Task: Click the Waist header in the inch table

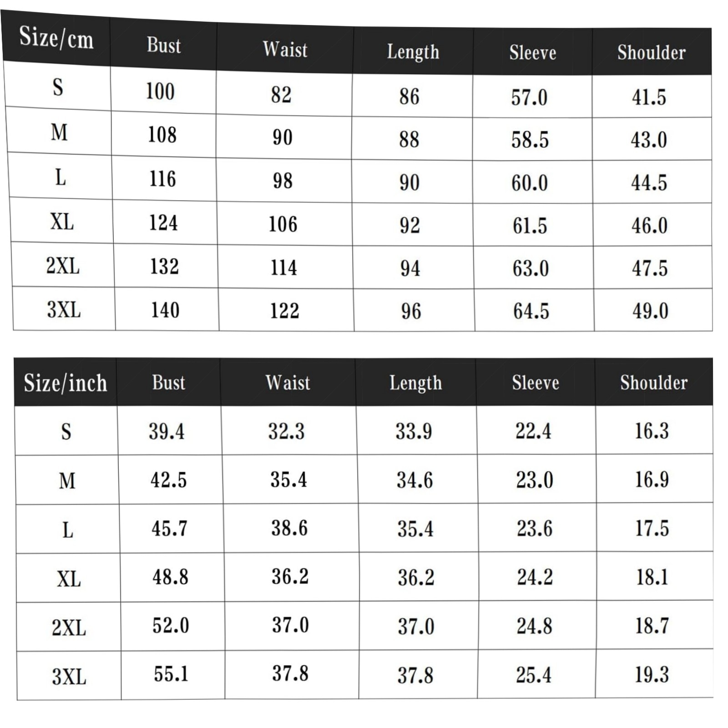Action: tap(288, 383)
